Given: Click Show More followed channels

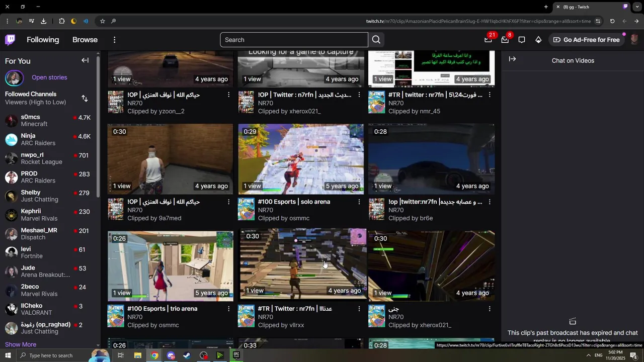Looking at the screenshot, I should pyautogui.click(x=21, y=344).
